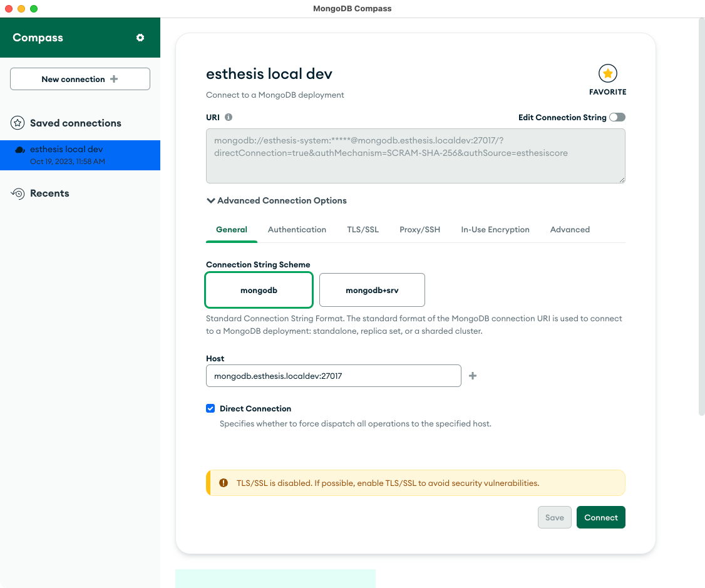Screen dimensions: 705x588
Task: Click the TLS/SSL warning exclamation icon
Action: (224, 483)
